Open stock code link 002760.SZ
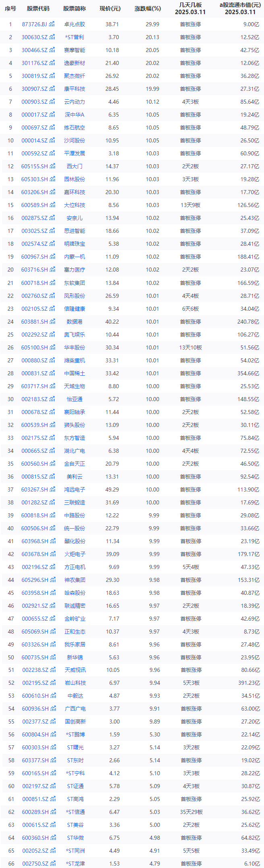Screen dimensions: 264x868 (x=35, y=296)
